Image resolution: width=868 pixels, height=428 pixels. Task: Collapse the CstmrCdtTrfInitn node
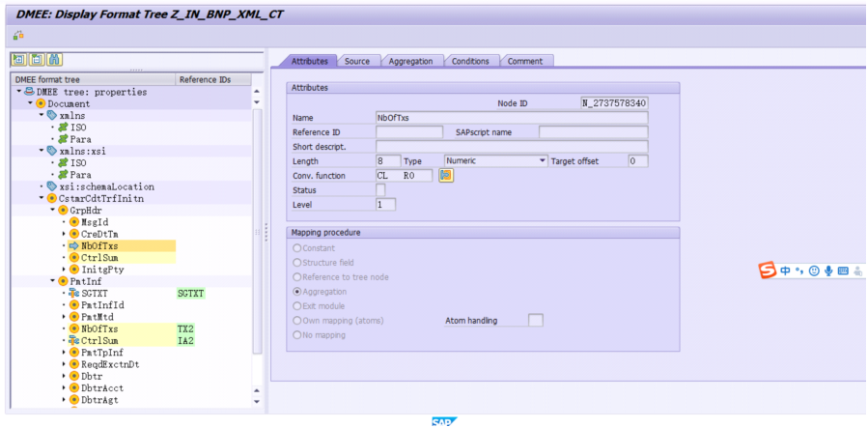click(41, 198)
